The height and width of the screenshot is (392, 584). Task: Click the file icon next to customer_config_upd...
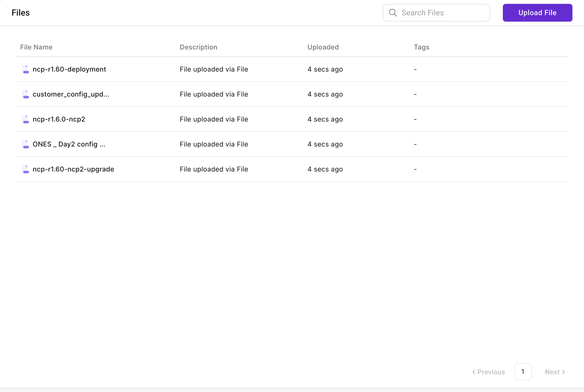[25, 94]
